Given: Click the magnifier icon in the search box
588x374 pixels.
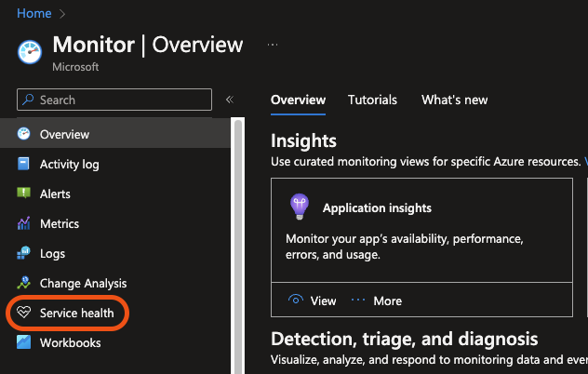Looking at the screenshot, I should (x=28, y=100).
